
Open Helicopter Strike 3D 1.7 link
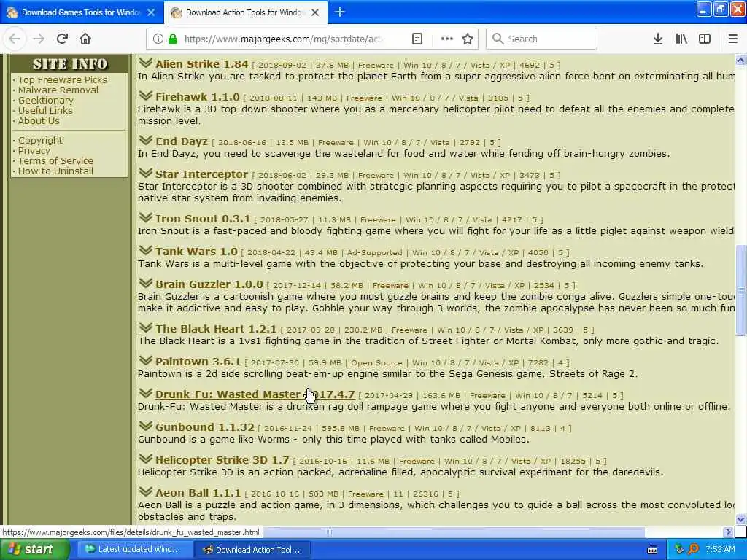pyautogui.click(x=222, y=460)
